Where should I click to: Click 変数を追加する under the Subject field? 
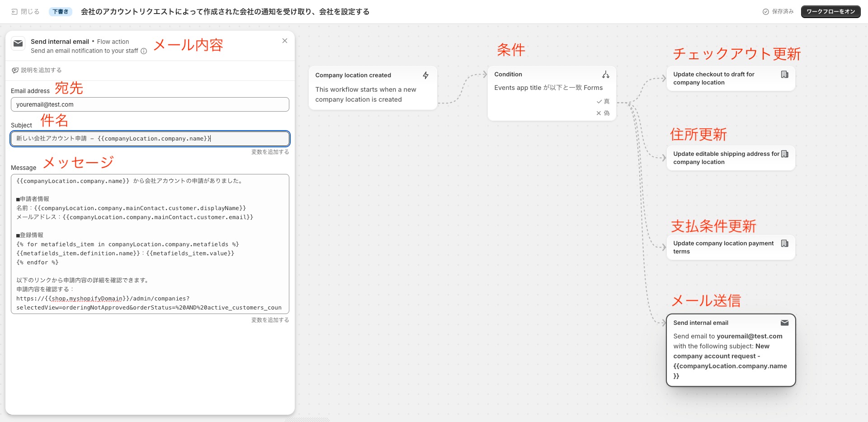pyautogui.click(x=270, y=152)
